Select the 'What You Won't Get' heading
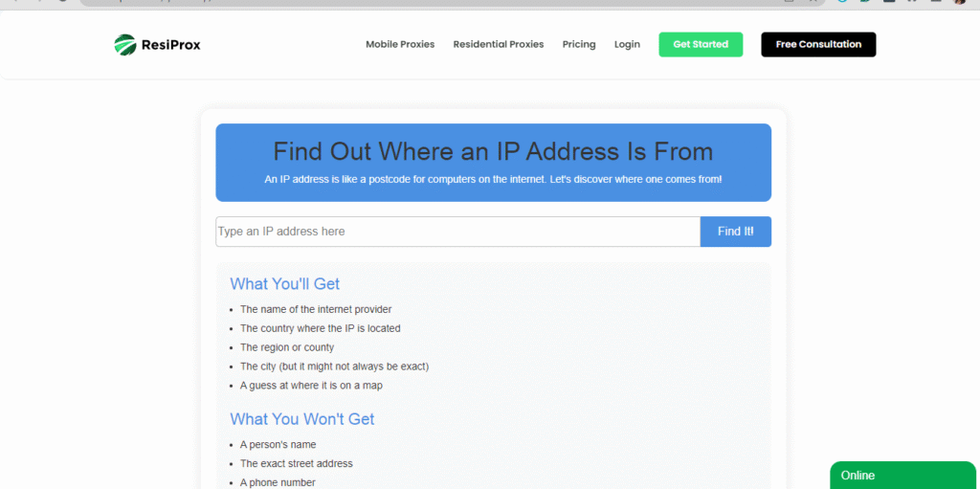Viewport: 980px width, 489px height. pos(301,419)
